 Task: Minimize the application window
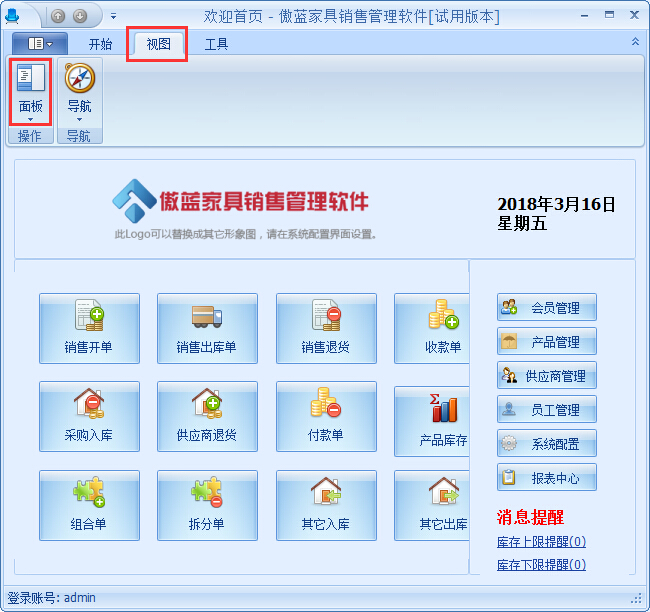pyautogui.click(x=585, y=16)
